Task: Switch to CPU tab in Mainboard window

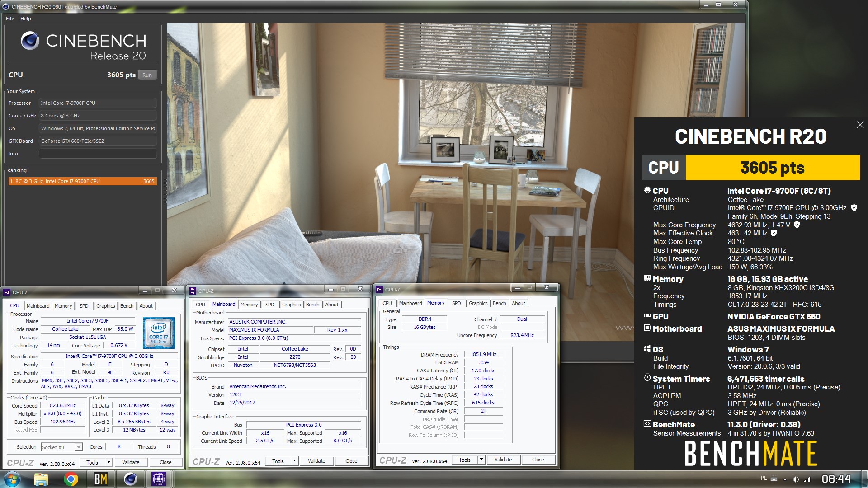Action: point(201,305)
